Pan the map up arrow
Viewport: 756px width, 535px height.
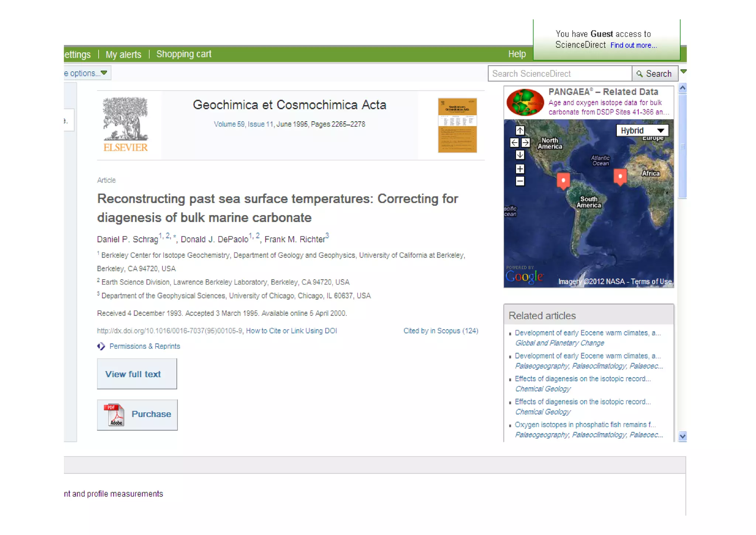tap(520, 130)
